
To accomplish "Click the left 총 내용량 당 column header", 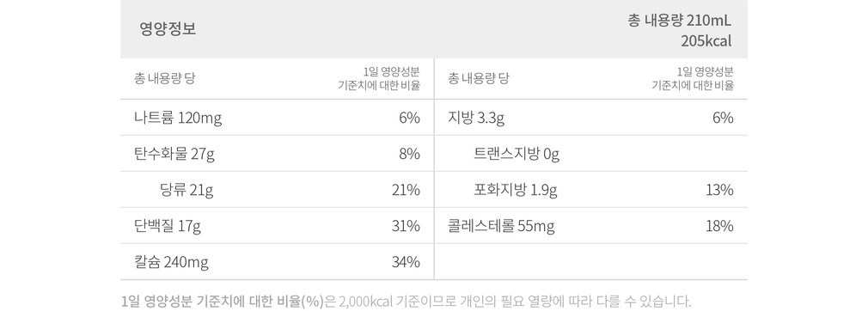I will pyautogui.click(x=164, y=78).
